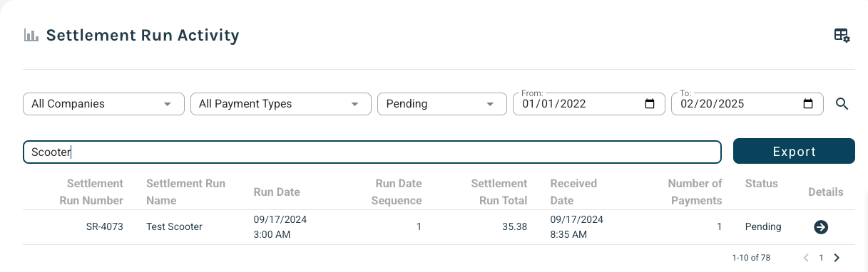This screenshot has width=868, height=272.
Task: Open table column settings icon
Action: 842,35
